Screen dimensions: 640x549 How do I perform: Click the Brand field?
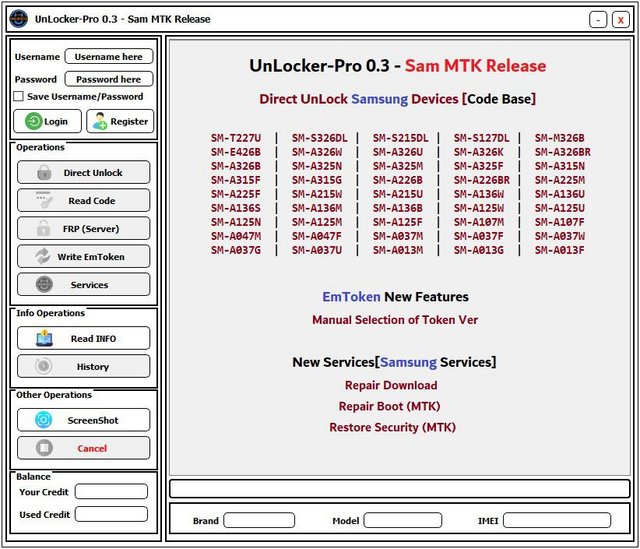[259, 520]
